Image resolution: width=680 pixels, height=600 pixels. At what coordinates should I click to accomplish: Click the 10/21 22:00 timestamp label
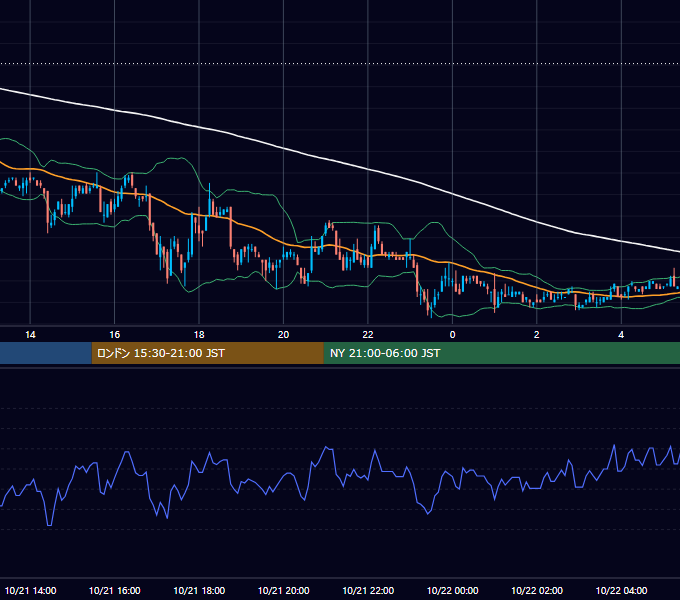pos(368,590)
